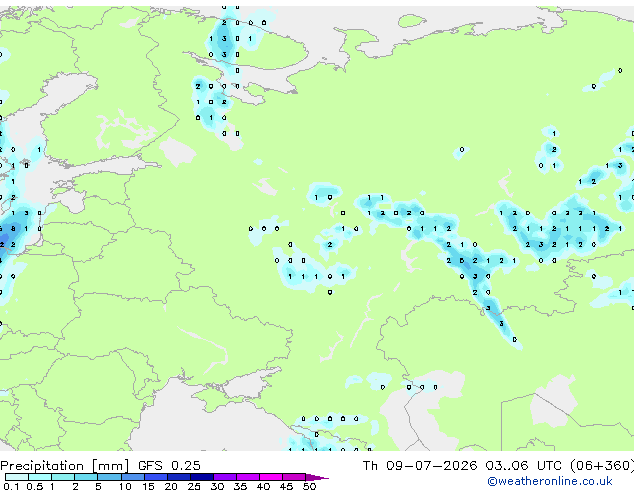Click the purple arrow tip beyond 50
The width and height of the screenshot is (634, 490).
(x=317, y=477)
